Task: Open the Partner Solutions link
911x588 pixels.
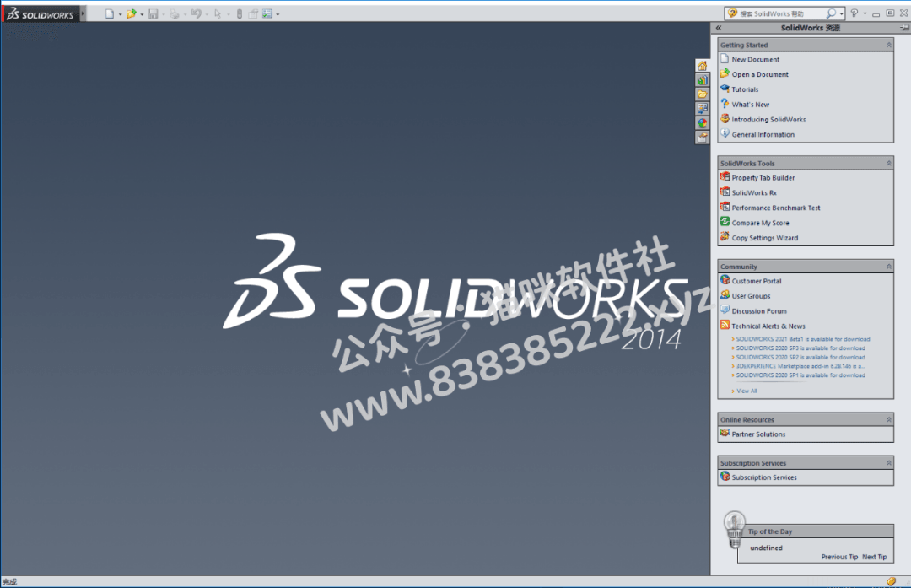Action: [758, 434]
